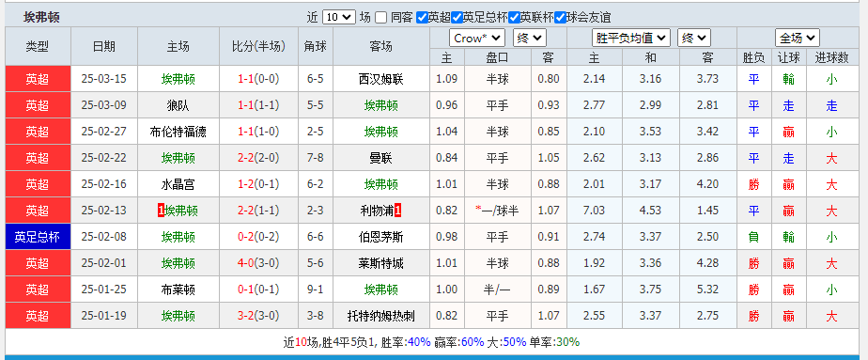Viewport: 868px width, 360px height.
Task: Click the 7.03 home odds value
Action: [594, 211]
